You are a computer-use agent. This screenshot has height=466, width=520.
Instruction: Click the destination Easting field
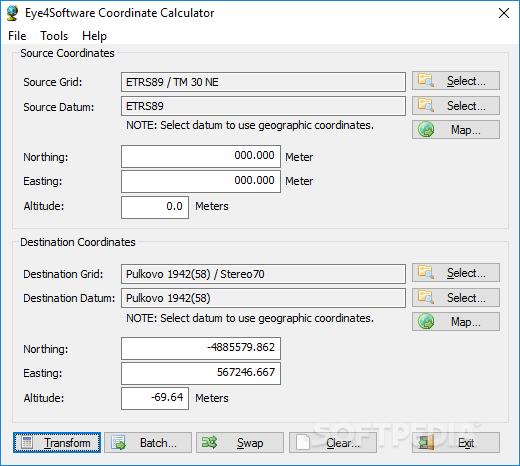[201, 373]
